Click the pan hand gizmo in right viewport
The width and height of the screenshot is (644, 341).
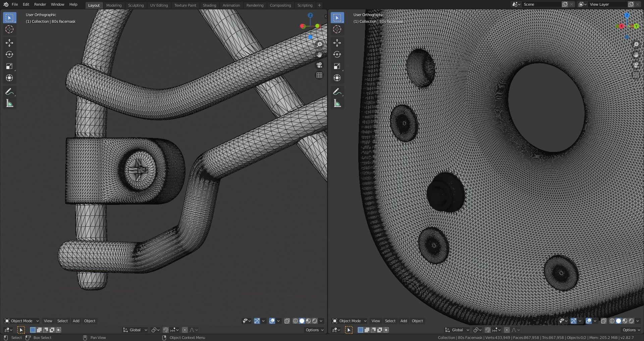pos(636,54)
